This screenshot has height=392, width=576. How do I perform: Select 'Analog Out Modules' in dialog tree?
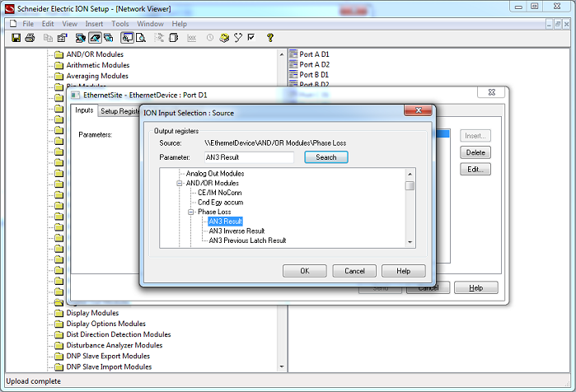215,174
